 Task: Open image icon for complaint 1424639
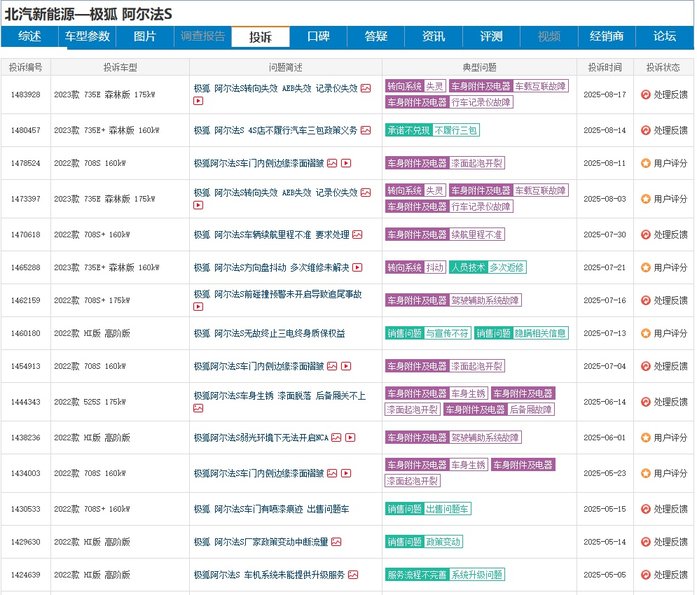(x=352, y=575)
